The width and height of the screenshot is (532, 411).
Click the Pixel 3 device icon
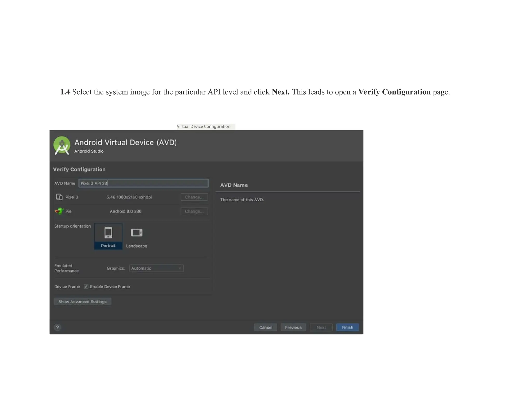tap(59, 197)
